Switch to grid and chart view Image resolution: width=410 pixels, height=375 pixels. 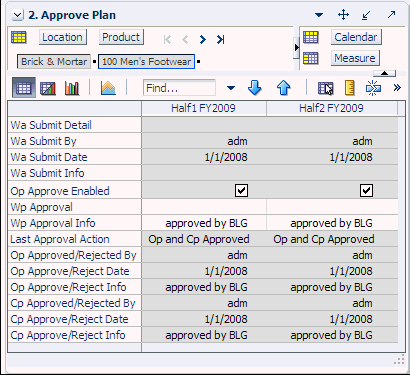48,88
